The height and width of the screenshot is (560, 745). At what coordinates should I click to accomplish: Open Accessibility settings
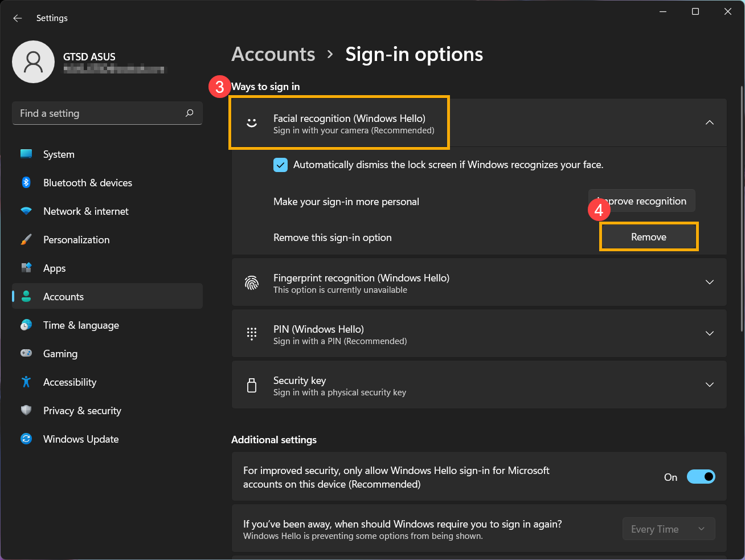(107, 382)
